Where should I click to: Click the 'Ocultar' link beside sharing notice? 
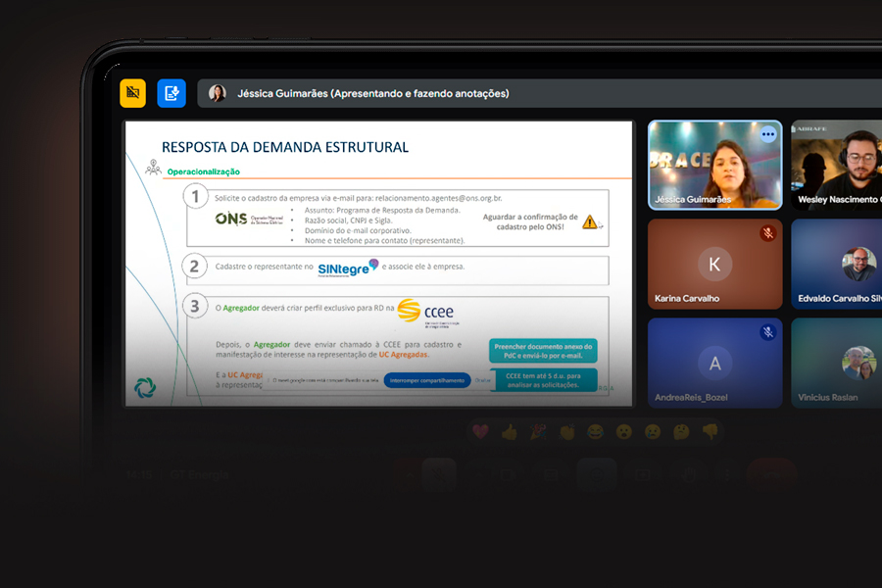[x=482, y=380]
